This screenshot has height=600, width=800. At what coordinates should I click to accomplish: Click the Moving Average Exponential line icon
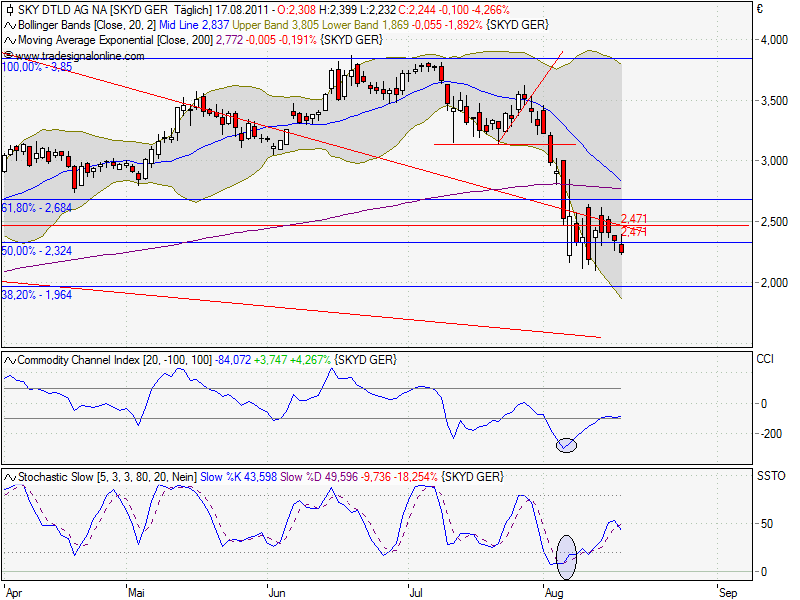coord(10,40)
